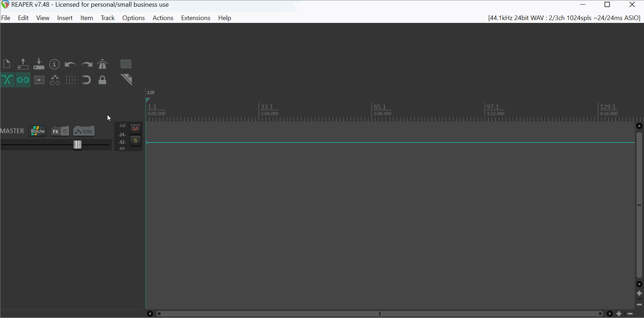Click the vertical scrollbar thumb
This screenshot has width=644, height=318.
639,205
